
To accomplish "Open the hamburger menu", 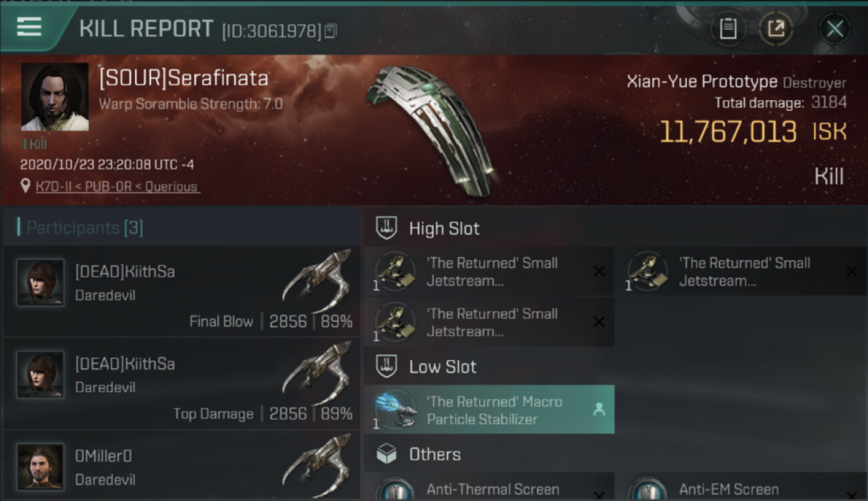I will pos(29,27).
